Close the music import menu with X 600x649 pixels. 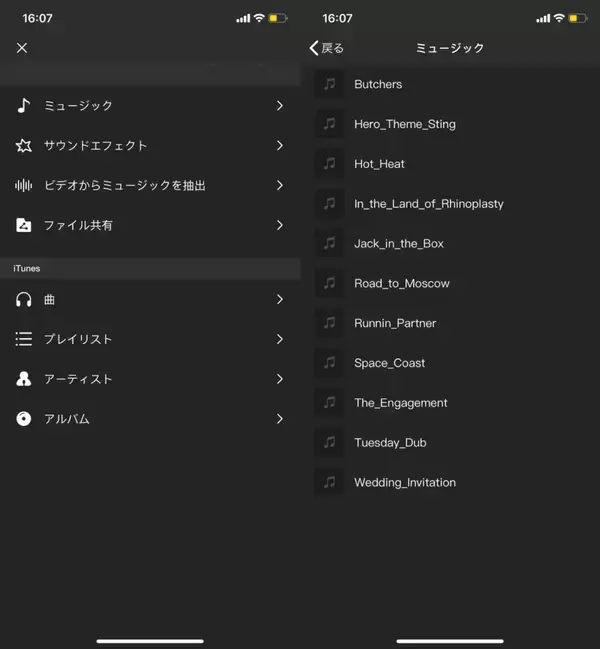22,48
